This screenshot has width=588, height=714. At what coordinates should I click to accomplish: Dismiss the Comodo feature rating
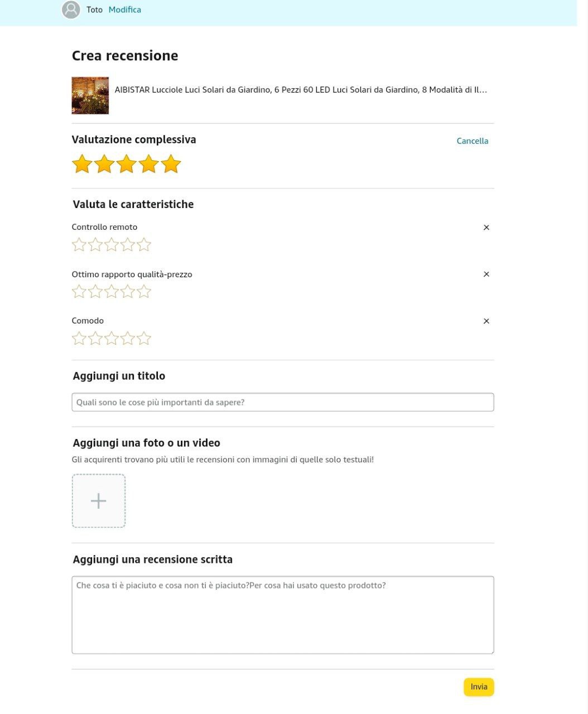tap(486, 321)
